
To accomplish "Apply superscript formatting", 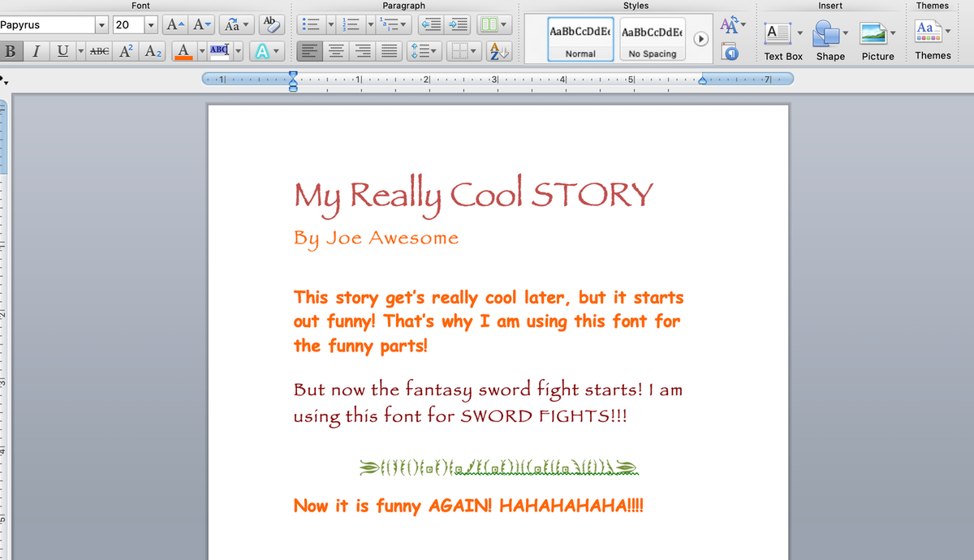I will [127, 51].
